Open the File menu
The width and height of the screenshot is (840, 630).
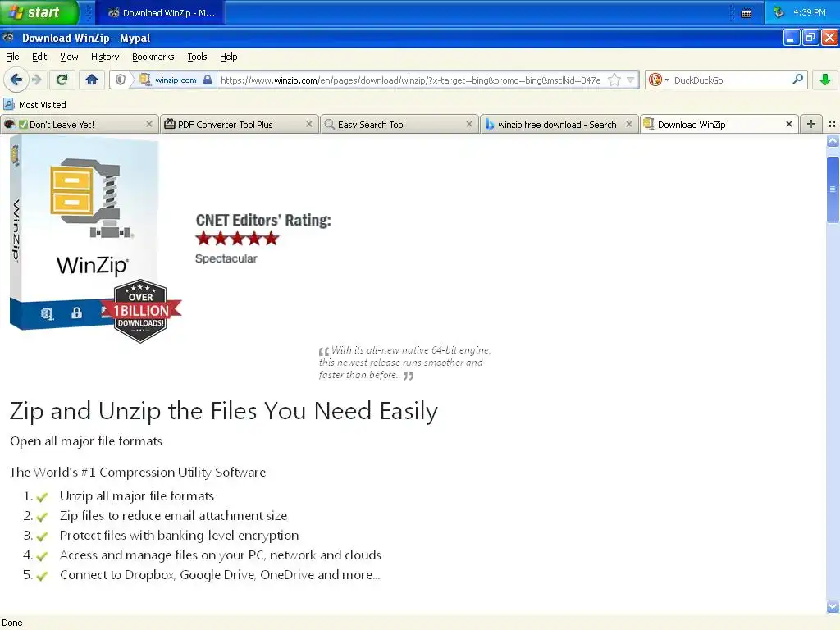click(12, 57)
